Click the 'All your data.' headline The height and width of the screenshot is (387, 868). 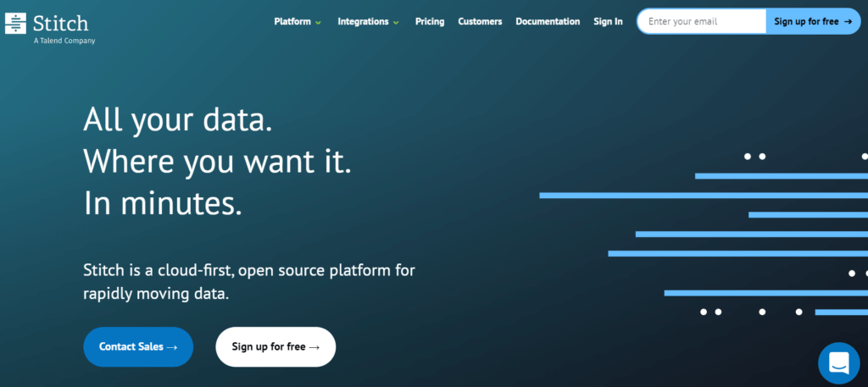178,119
